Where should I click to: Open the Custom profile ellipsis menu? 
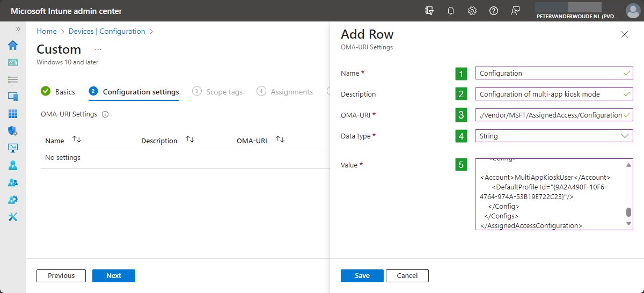[x=98, y=49]
